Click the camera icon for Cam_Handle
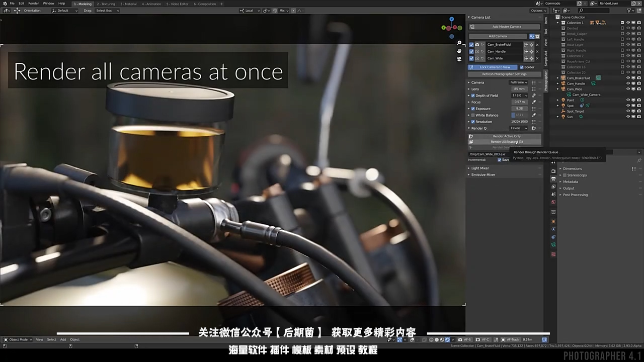Screen dimensions: 644x362 coord(477,51)
